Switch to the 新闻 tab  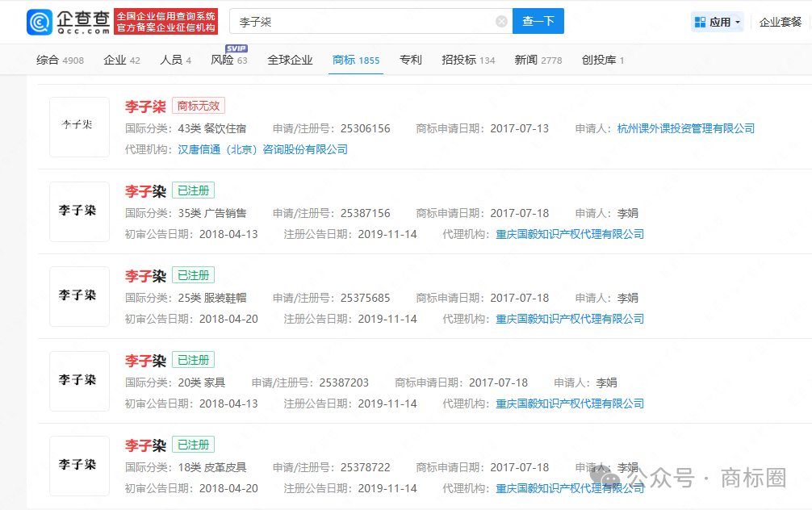tap(538, 61)
